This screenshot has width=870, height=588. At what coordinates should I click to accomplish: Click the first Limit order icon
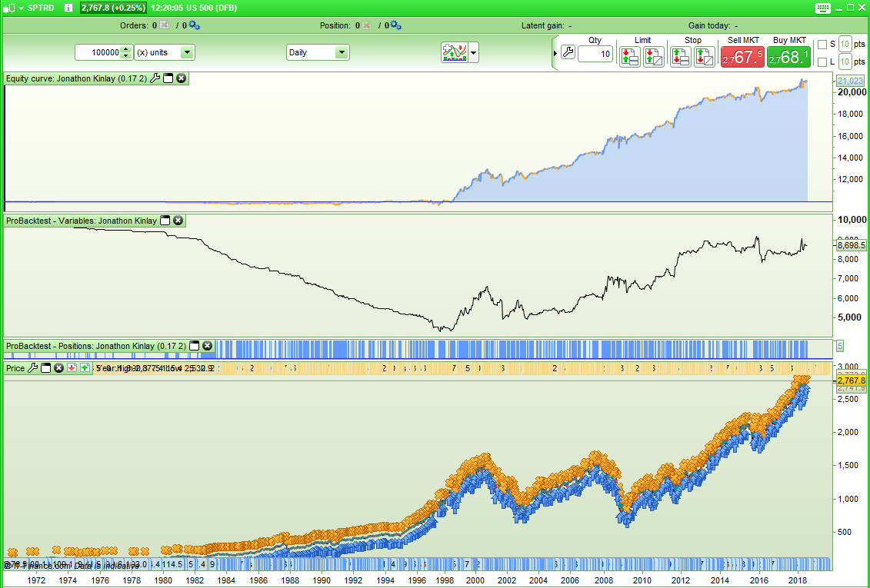point(629,57)
